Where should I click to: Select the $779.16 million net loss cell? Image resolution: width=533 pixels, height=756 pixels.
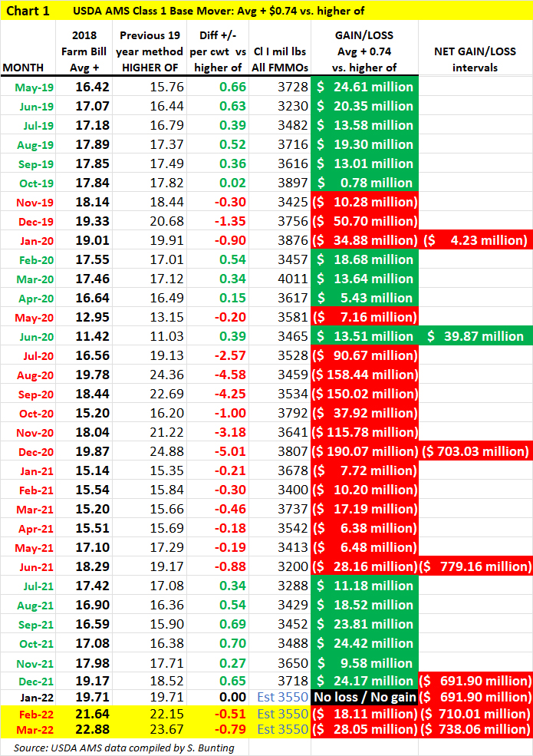coord(475,566)
